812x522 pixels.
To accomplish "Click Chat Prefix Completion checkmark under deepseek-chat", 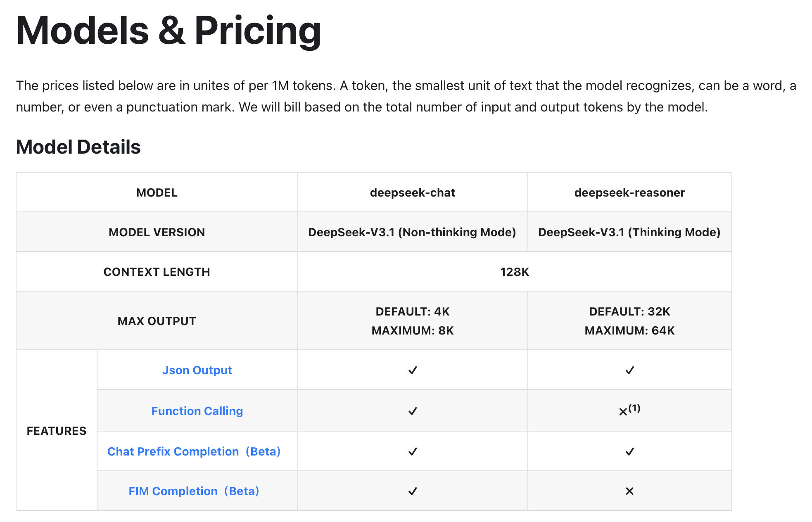I will click(x=413, y=451).
